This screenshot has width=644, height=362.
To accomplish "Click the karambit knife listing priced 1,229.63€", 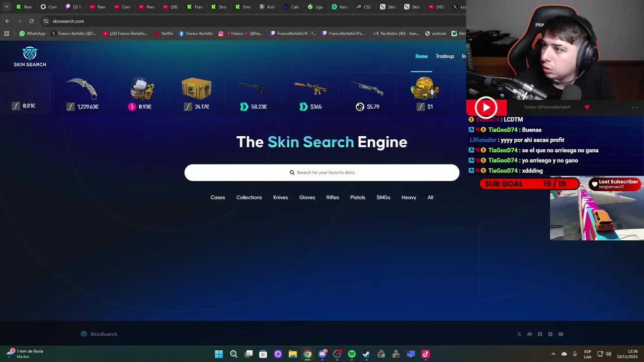I will coord(82,94).
